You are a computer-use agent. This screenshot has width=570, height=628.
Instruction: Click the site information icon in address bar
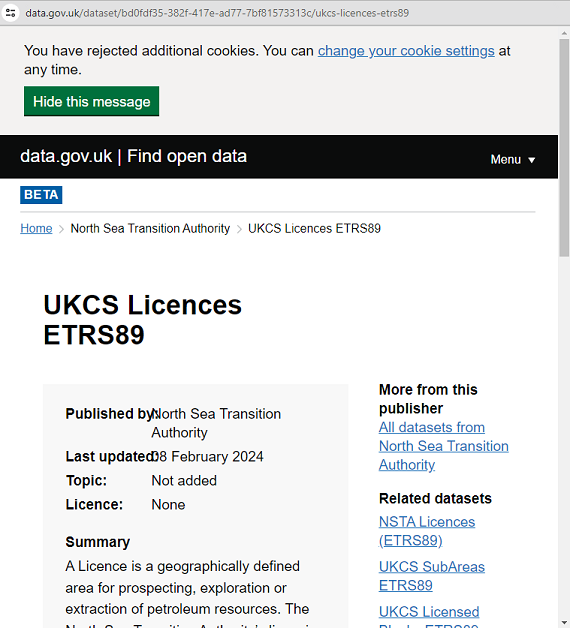11,13
